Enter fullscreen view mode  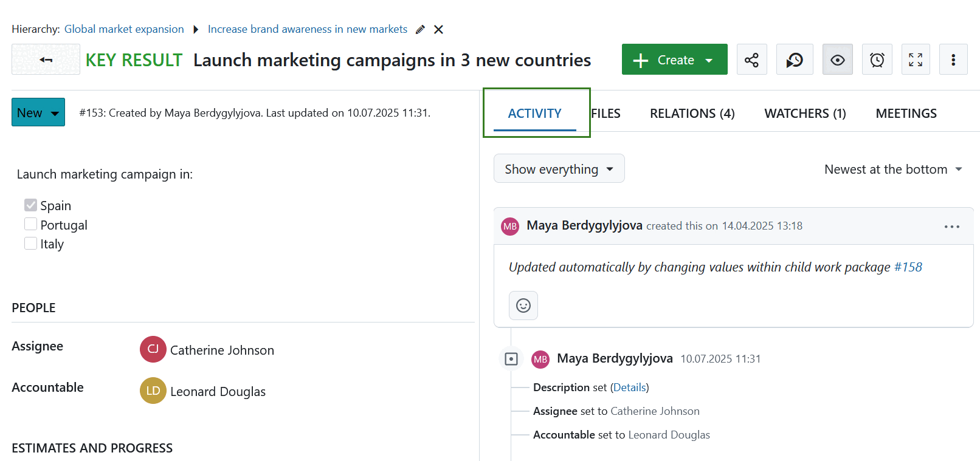(x=915, y=60)
